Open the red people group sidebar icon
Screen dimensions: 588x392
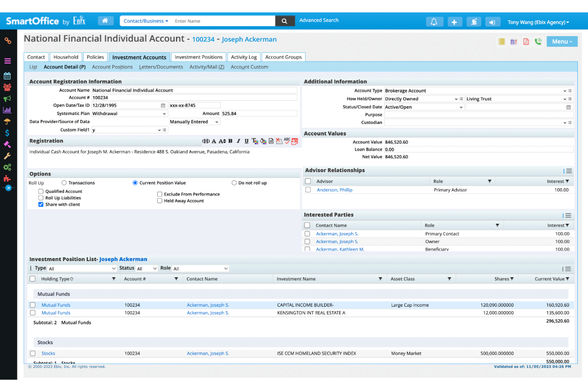coord(7,87)
